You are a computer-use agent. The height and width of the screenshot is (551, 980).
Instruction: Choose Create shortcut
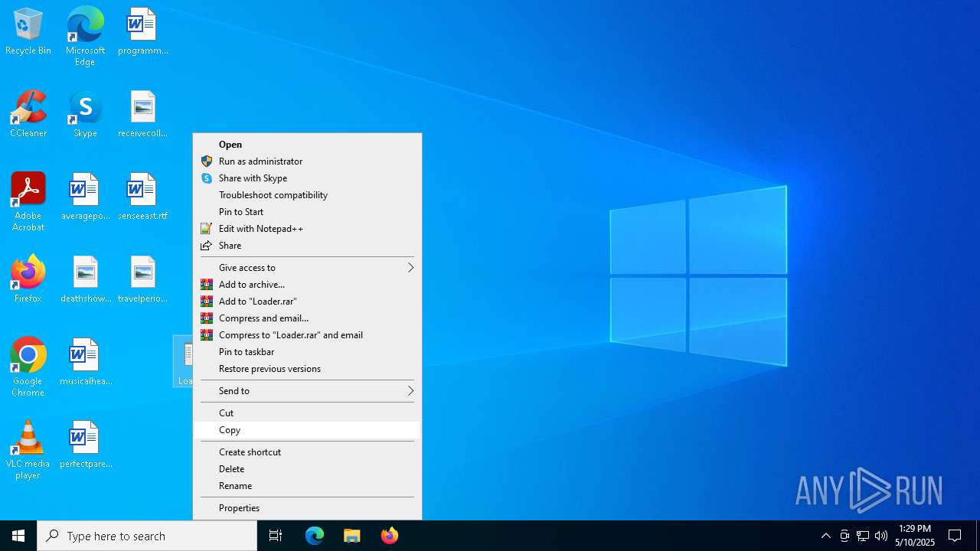click(307, 452)
